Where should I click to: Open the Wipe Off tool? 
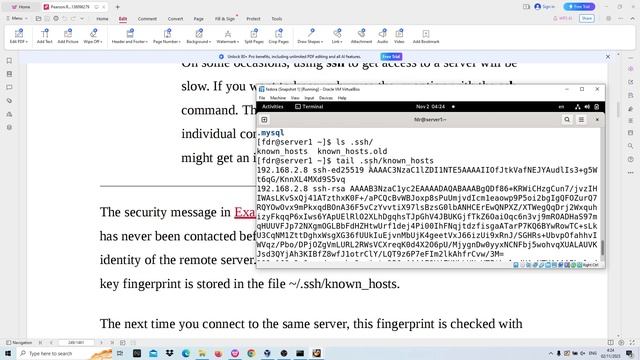93,36
